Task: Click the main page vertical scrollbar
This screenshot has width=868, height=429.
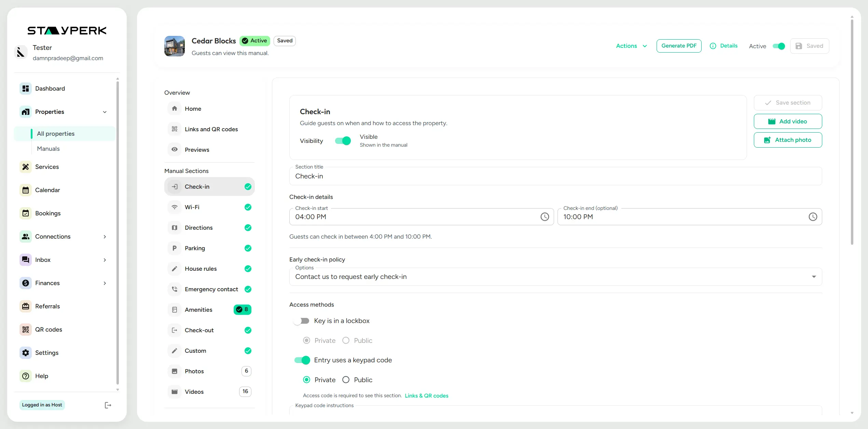Action: [x=852, y=132]
